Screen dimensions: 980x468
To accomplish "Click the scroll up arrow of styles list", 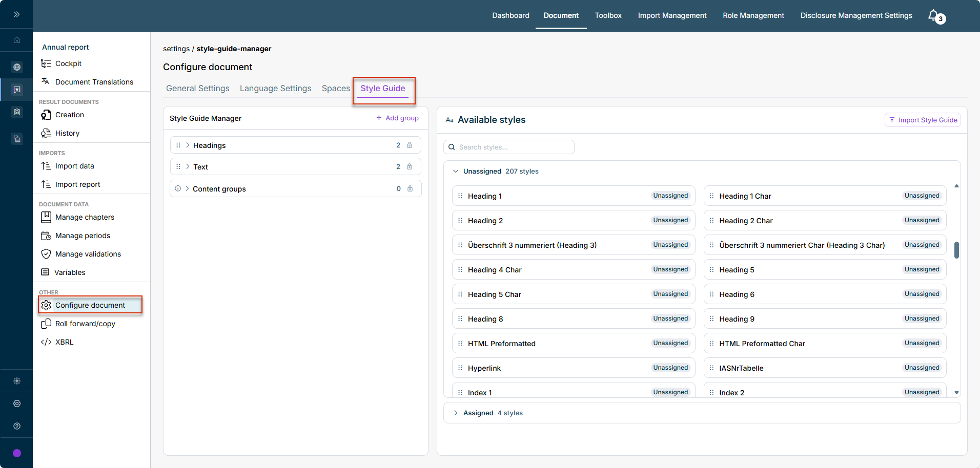I will click(956, 186).
